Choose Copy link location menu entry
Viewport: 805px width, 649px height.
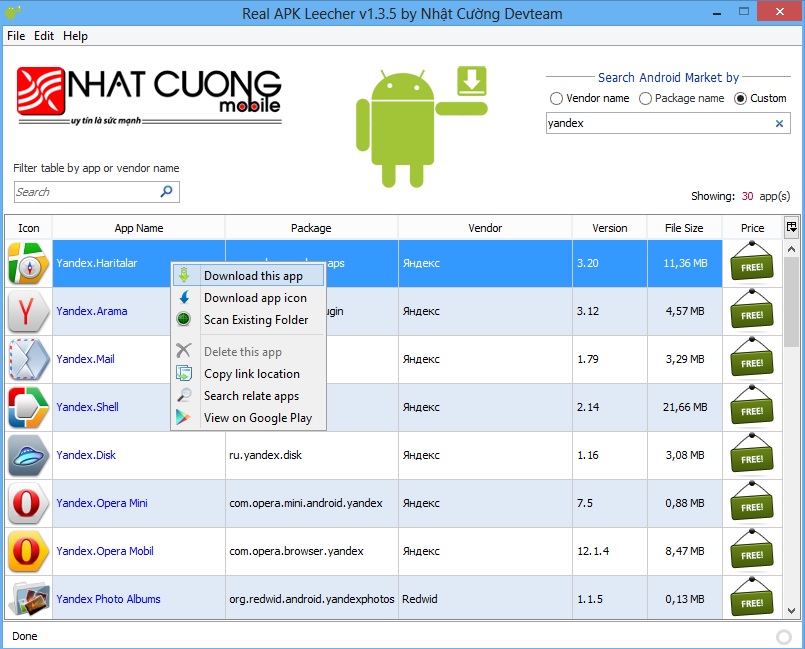coord(248,374)
